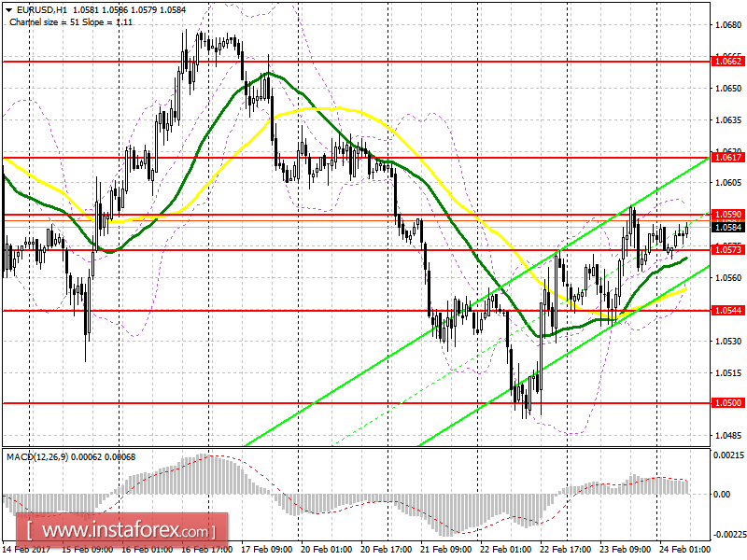
Task: Click the '17 Feb 09:00' time label
Action: click(x=267, y=549)
